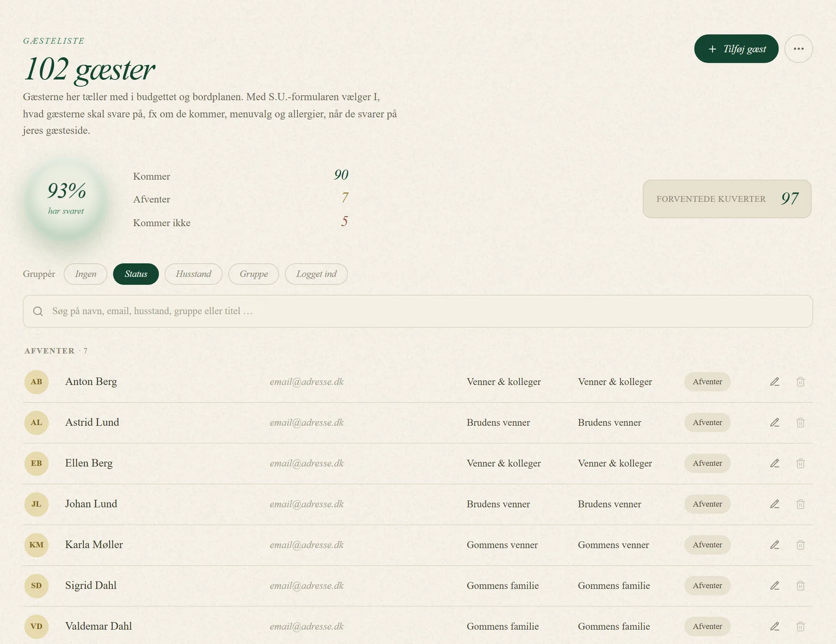Screen dimensions: 836x644
Task: Delete Johan Lund using trash icon
Action: click(x=800, y=504)
